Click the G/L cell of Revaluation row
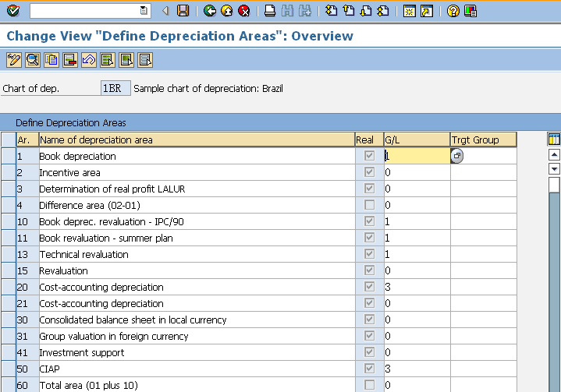The height and width of the screenshot is (392, 561). click(417, 270)
